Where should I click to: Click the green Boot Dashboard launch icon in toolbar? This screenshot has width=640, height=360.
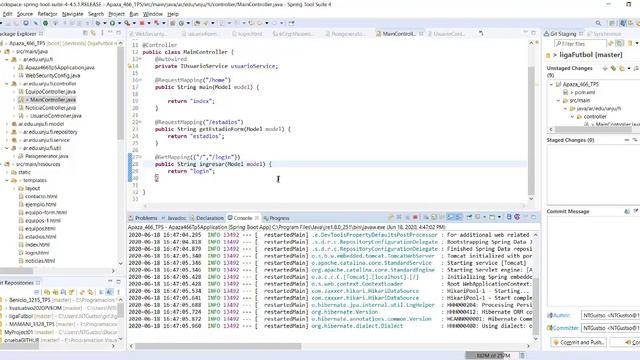(45, 23)
